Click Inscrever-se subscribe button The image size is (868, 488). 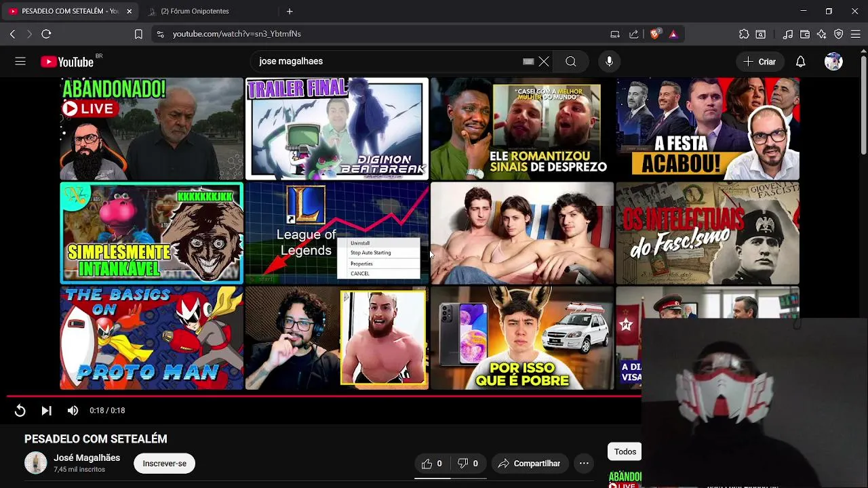pos(164,464)
